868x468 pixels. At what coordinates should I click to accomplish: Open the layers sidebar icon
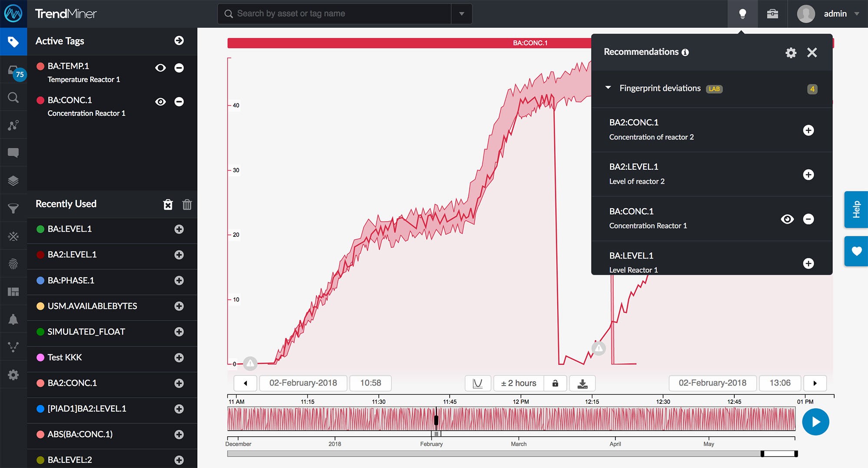point(13,180)
